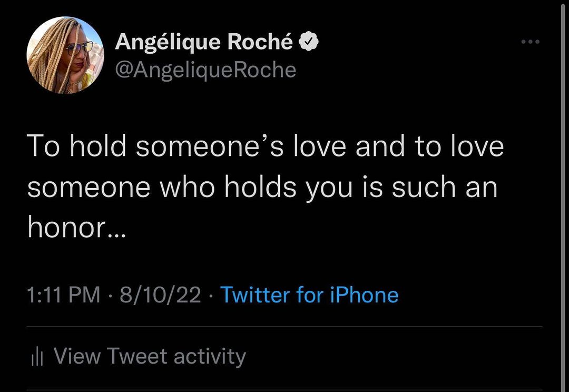Click the Tweet activity bar chart icon
The image size is (569, 392).
(x=36, y=357)
